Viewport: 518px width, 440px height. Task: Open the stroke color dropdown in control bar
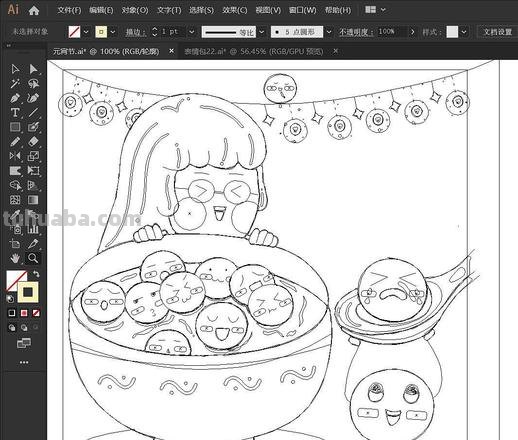(113, 32)
